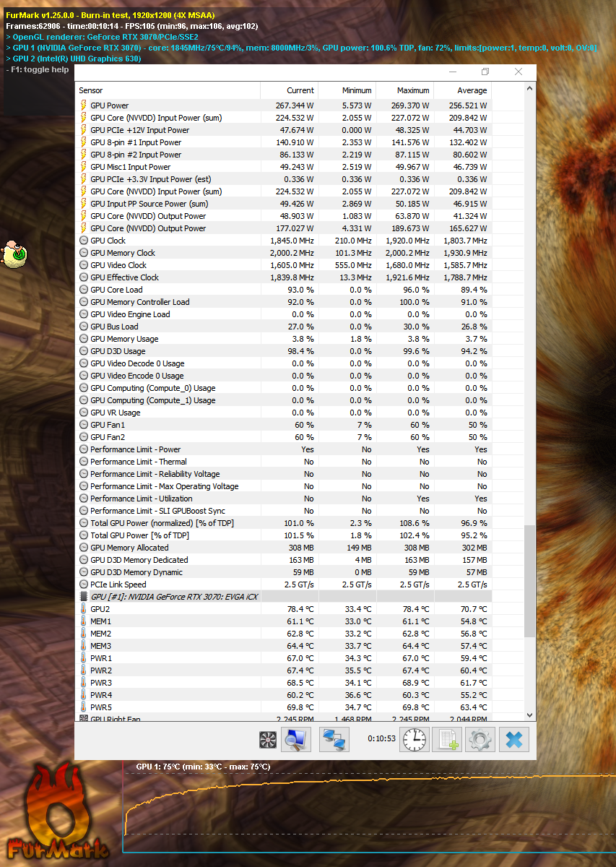Click the FurMark F1: toggle help text
Viewport: 616px width, 867px height.
(38, 70)
